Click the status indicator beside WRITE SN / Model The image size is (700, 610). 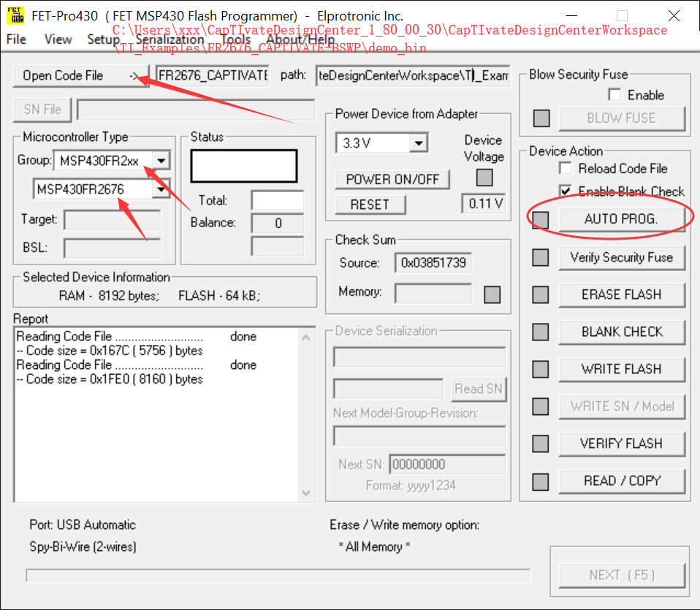click(x=541, y=406)
